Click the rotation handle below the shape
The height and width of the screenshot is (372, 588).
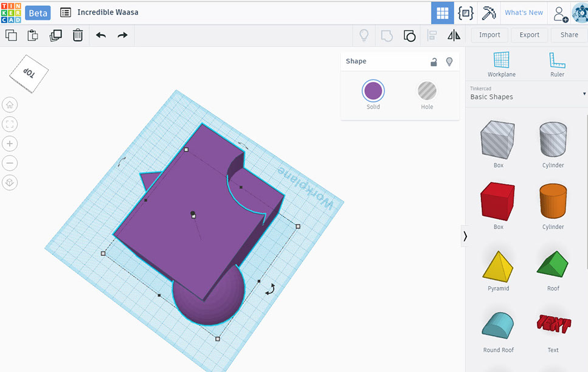click(271, 289)
